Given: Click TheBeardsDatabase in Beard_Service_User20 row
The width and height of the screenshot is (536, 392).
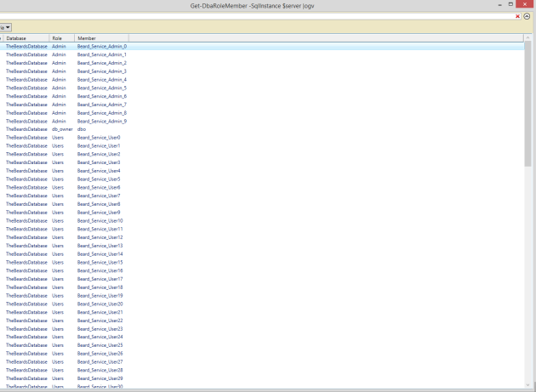Looking at the screenshot, I should coord(26,304).
